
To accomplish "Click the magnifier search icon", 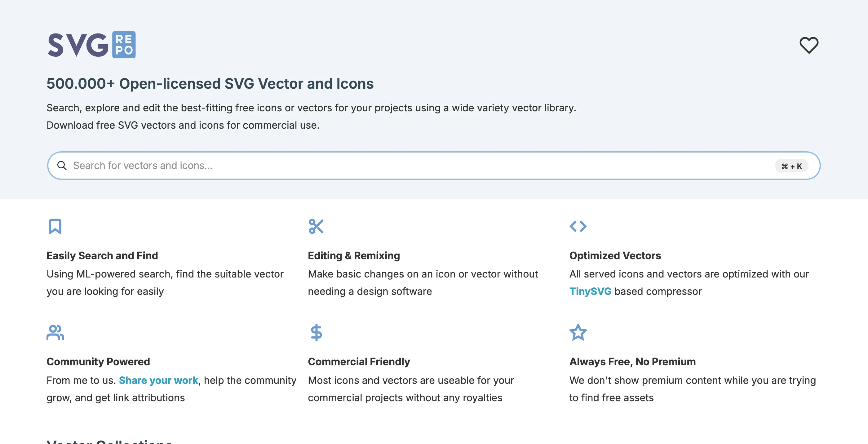I will pyautogui.click(x=62, y=166).
